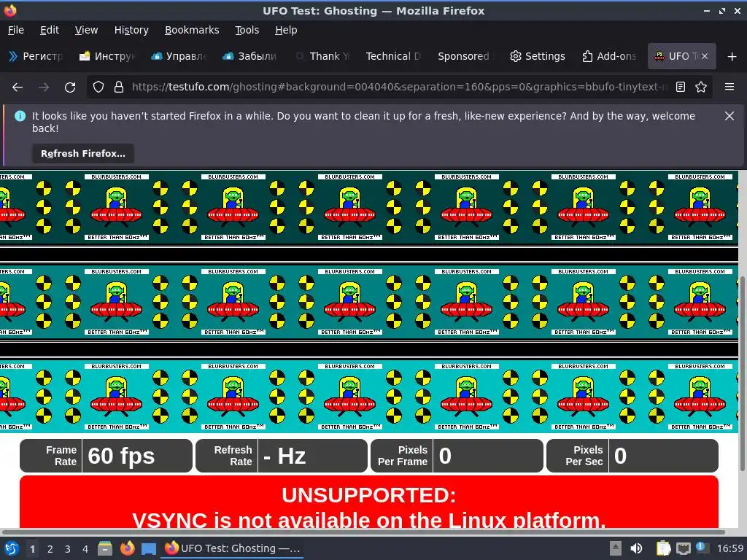Viewport: 747px width, 560px height.
Task: Open Firefox hamburger application menu
Action: click(x=729, y=87)
